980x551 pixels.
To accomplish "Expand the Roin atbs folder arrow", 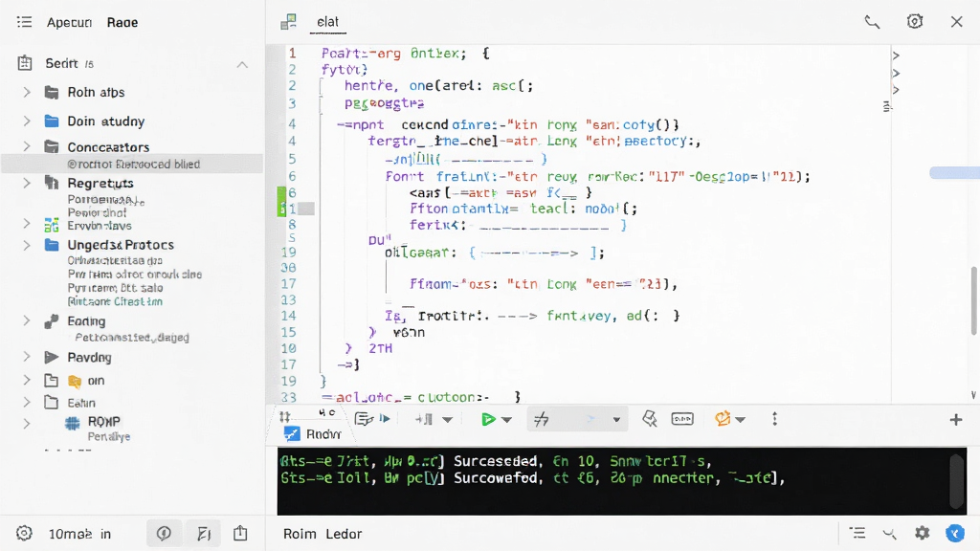I will point(27,93).
